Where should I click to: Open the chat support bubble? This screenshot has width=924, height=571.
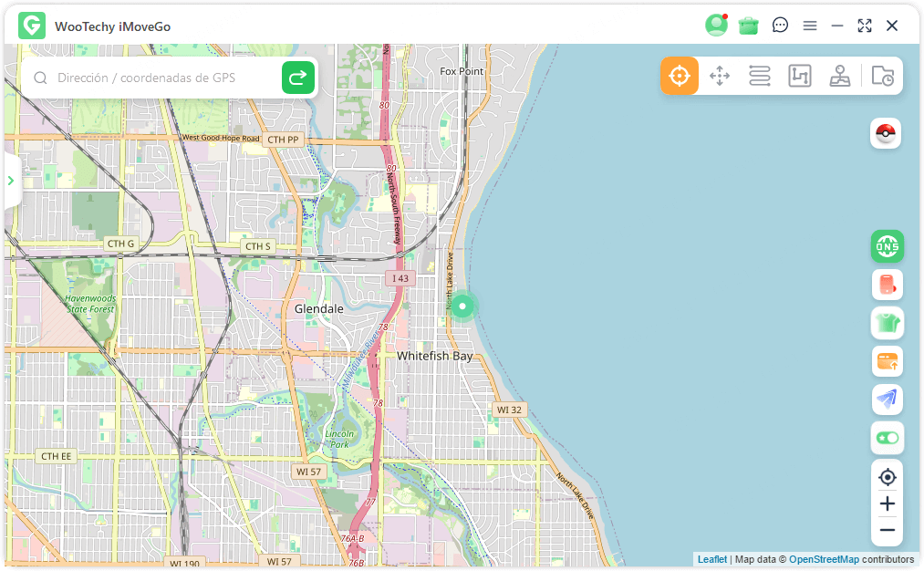pyautogui.click(x=779, y=26)
